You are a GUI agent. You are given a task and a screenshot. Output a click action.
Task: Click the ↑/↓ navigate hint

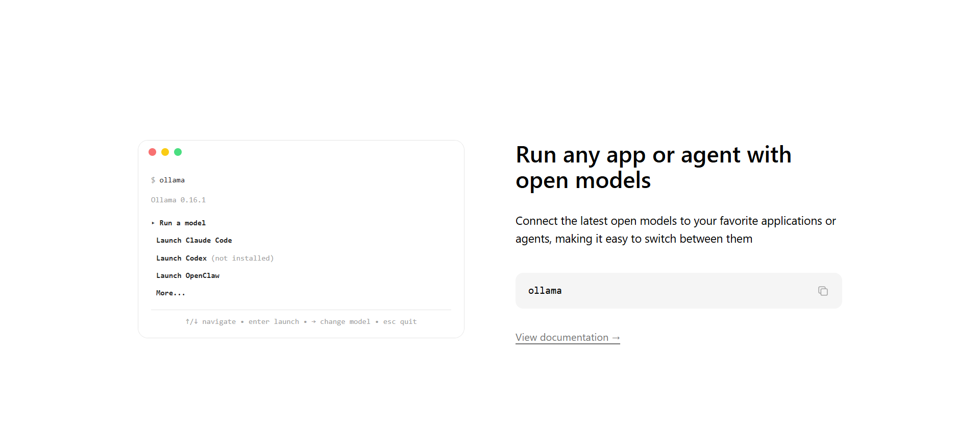tap(210, 322)
